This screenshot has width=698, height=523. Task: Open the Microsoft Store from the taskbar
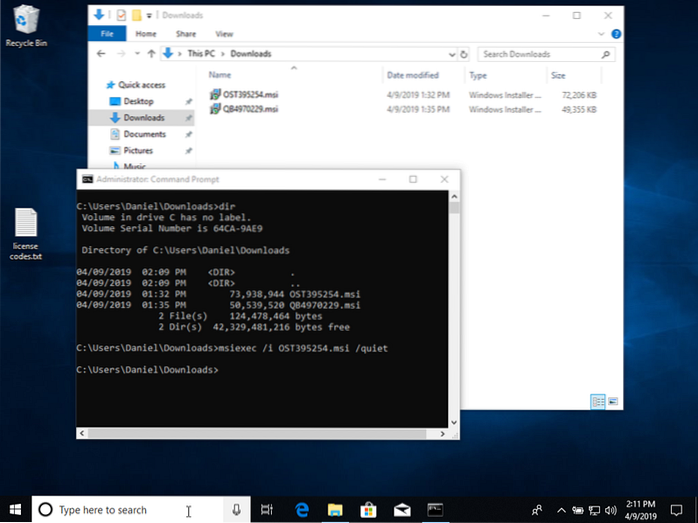(x=368, y=509)
